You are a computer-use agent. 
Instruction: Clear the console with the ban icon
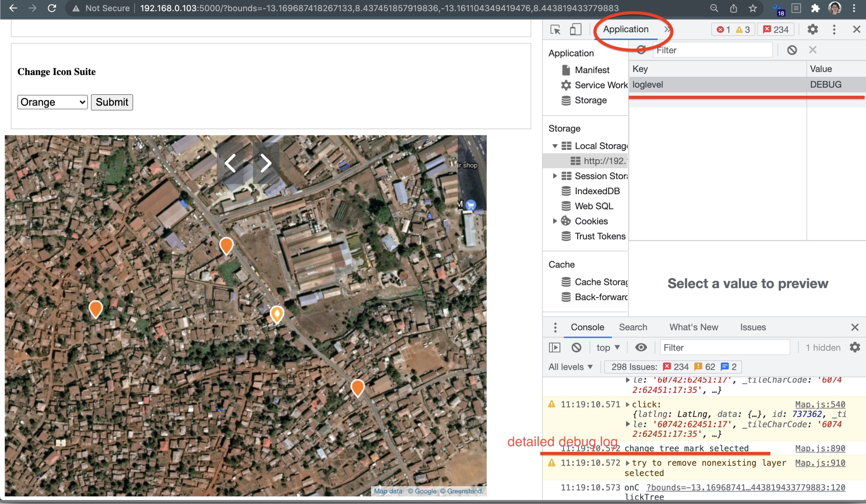tap(576, 347)
